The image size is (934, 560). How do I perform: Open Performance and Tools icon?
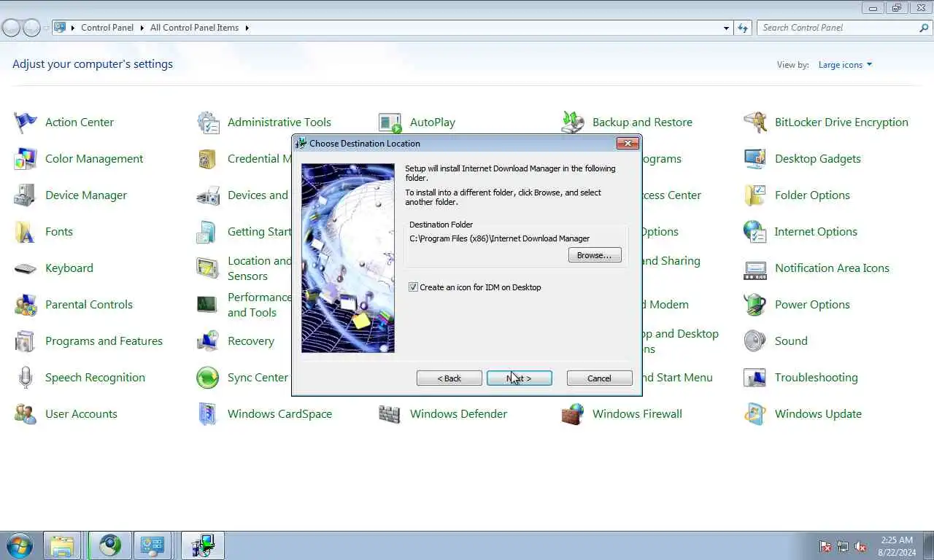click(208, 305)
